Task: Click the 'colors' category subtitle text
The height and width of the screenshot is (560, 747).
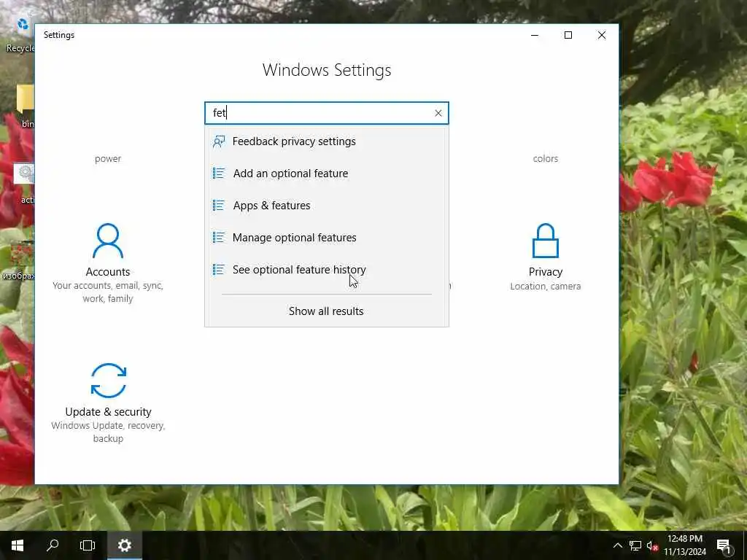Action: point(546,158)
